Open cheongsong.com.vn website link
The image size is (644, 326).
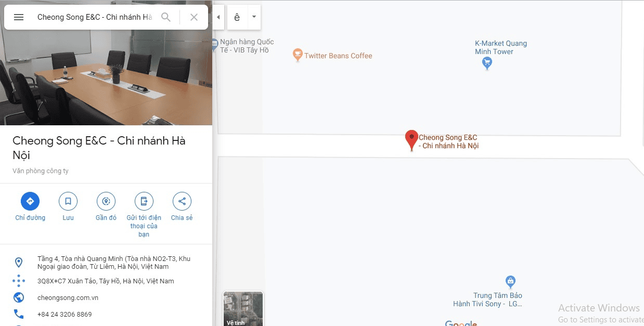click(x=68, y=298)
